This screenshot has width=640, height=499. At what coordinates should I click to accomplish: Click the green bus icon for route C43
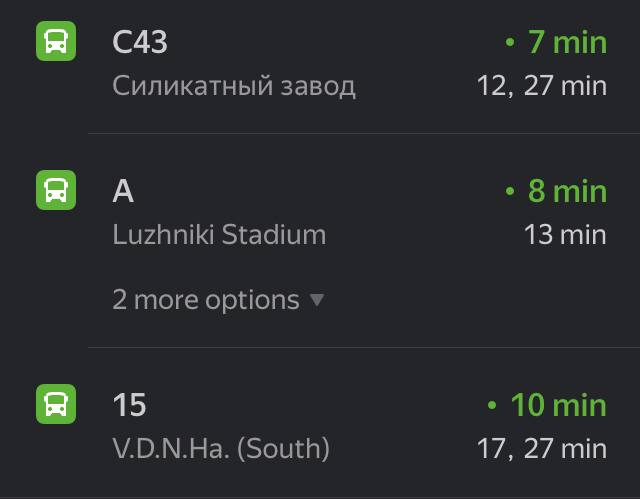tap(56, 41)
